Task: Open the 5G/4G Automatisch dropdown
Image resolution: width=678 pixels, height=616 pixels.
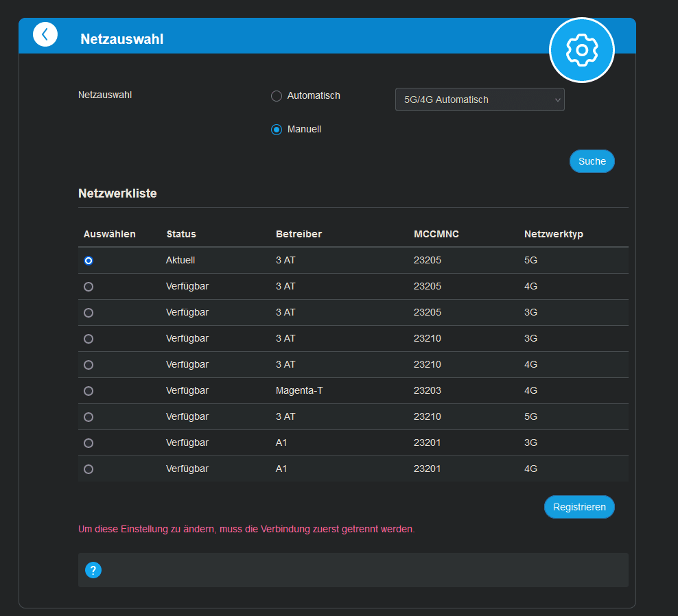Action: click(x=480, y=99)
